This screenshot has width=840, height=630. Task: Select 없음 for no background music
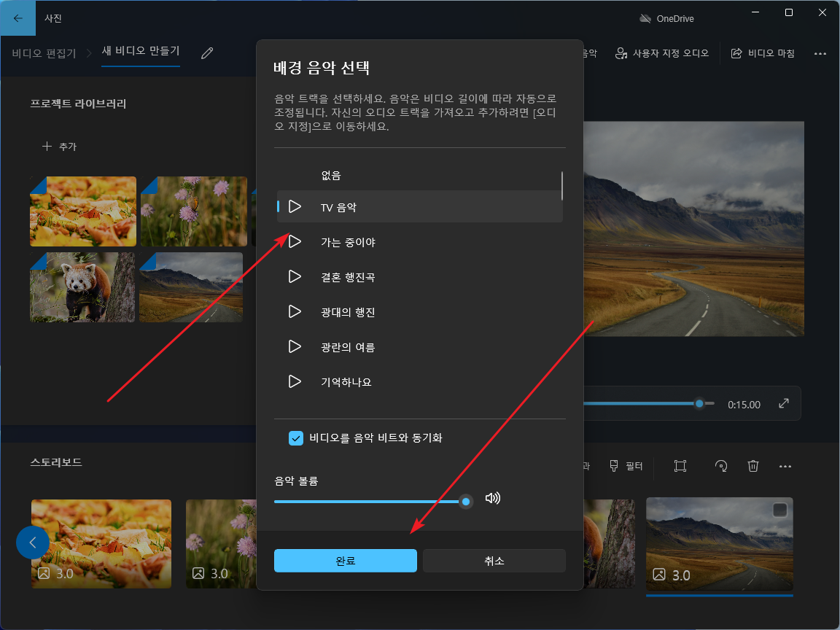point(331,175)
